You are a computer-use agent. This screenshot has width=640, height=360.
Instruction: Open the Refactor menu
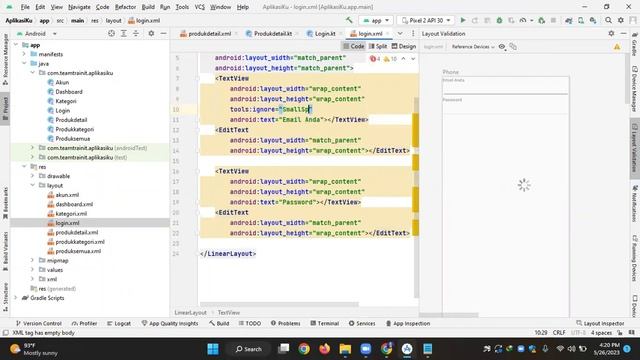pyautogui.click(x=125, y=7)
